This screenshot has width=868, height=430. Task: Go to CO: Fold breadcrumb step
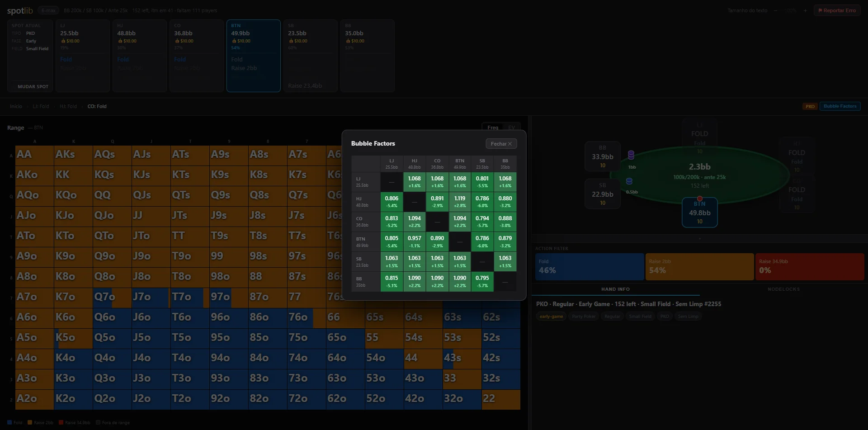(97, 106)
